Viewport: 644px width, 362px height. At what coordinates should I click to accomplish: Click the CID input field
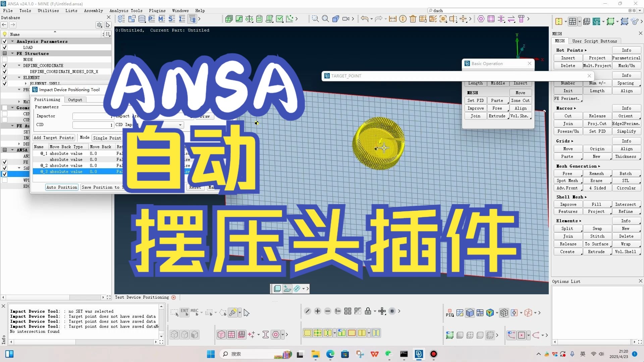click(93, 125)
